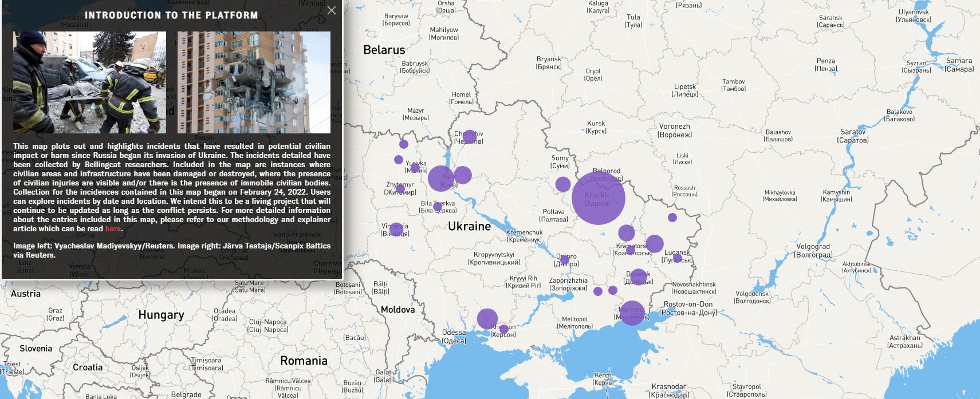
Task: Click the Samara city label
Action: (x=959, y=65)
